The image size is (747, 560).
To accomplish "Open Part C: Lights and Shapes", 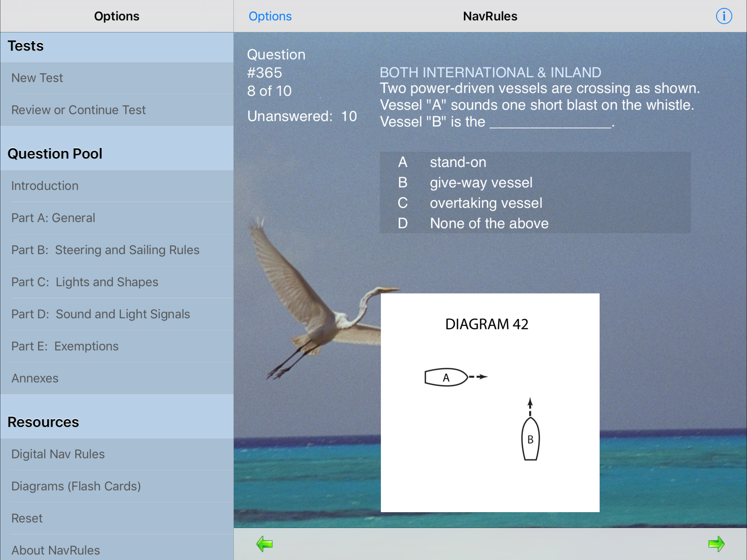I will pyautogui.click(x=85, y=282).
